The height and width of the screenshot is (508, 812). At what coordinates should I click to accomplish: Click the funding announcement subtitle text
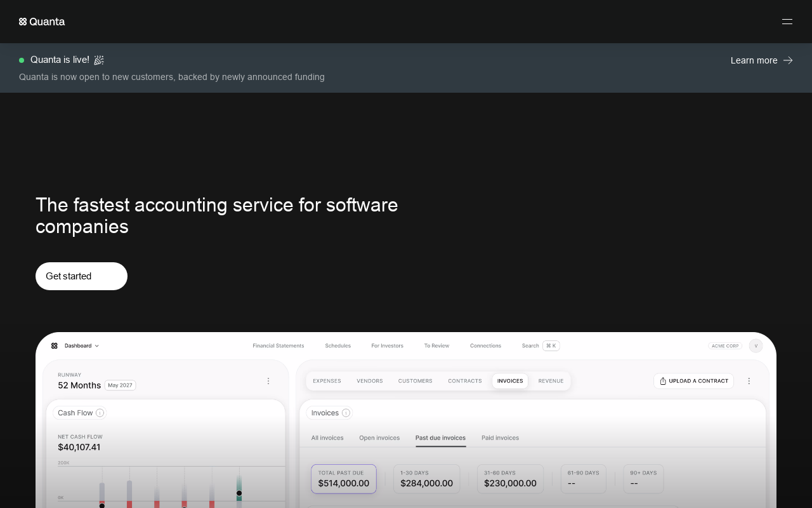pyautogui.click(x=172, y=77)
